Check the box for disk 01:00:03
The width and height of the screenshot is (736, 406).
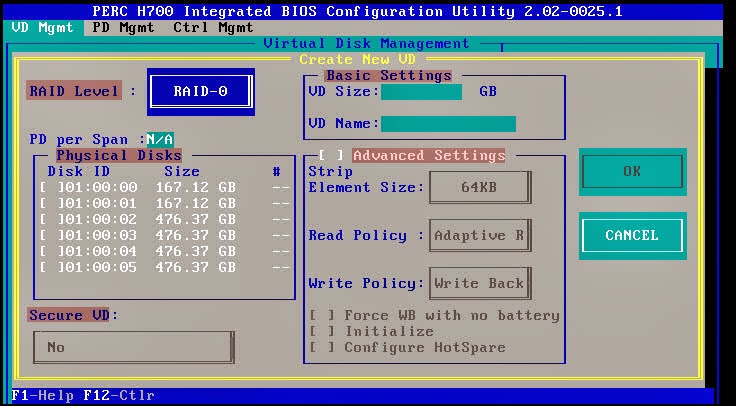pyautogui.click(x=51, y=236)
